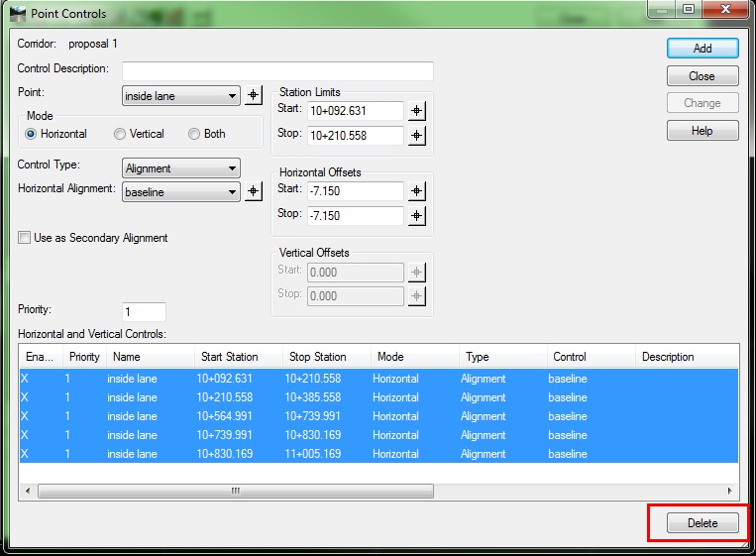Pick Horizontal Offsets Stop target icon
Image resolution: width=756 pixels, height=556 pixels.
point(416,215)
